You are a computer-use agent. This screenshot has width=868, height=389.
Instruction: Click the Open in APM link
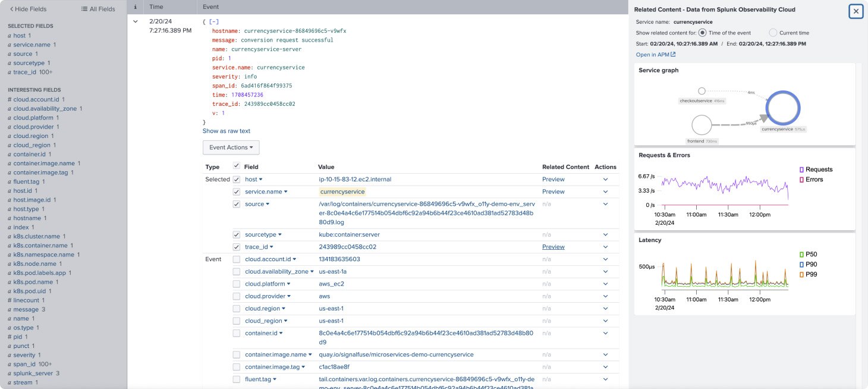652,54
